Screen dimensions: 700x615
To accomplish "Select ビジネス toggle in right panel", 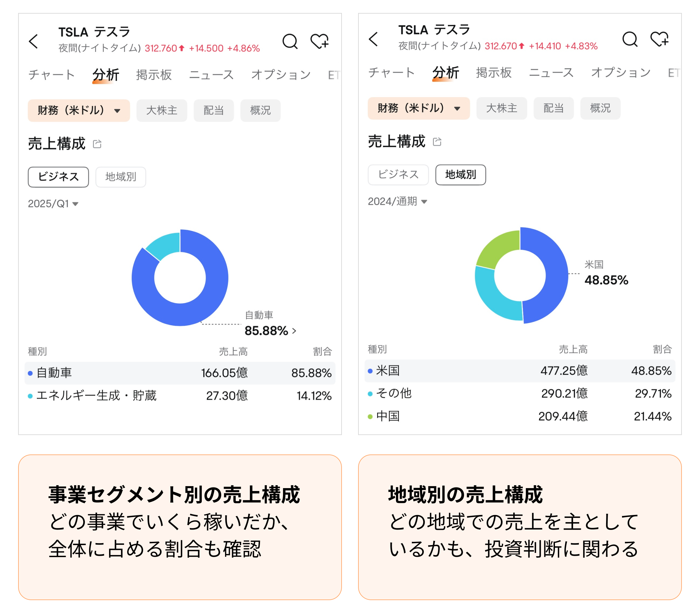I will pyautogui.click(x=398, y=175).
